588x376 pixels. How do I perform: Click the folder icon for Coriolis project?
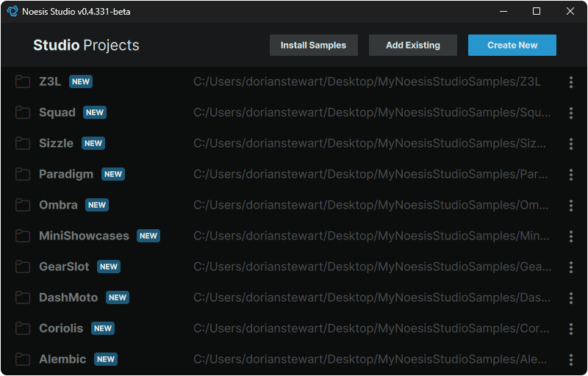point(23,328)
